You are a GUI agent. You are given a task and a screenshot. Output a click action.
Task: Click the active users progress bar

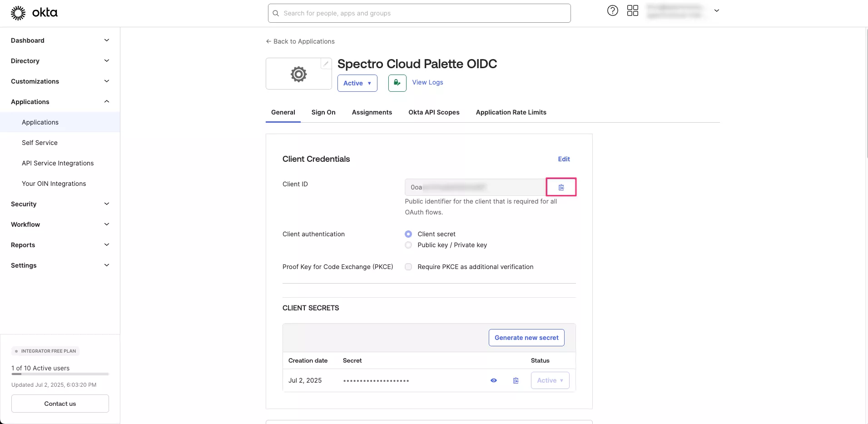point(60,374)
